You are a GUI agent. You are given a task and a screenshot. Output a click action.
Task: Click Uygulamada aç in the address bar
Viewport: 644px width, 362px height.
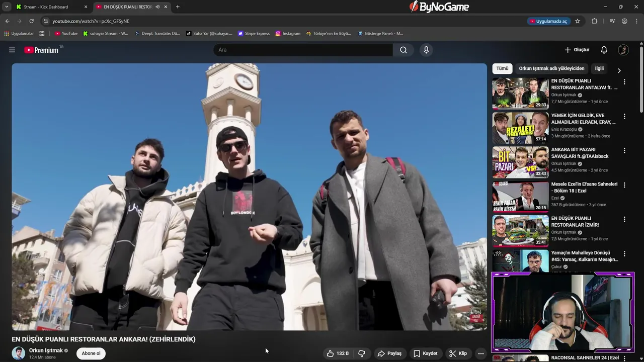[548, 21]
